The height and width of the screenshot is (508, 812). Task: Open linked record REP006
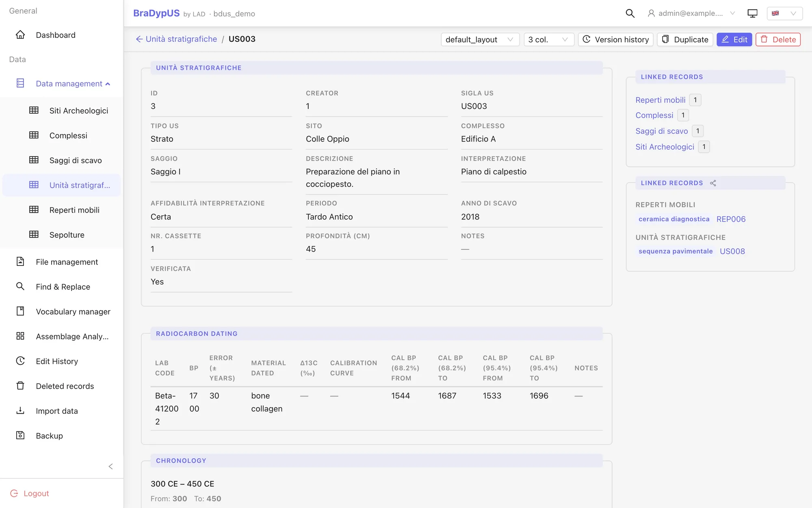[731, 219]
